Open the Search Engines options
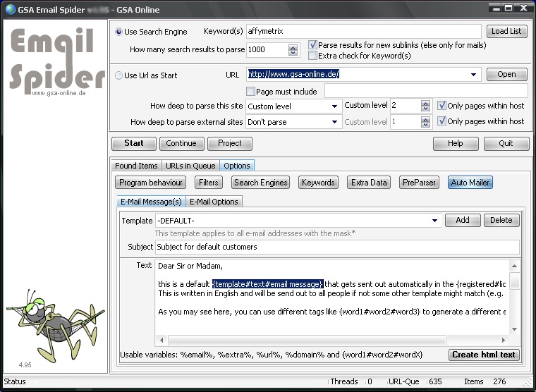This screenshot has width=536, height=392. coord(260,183)
